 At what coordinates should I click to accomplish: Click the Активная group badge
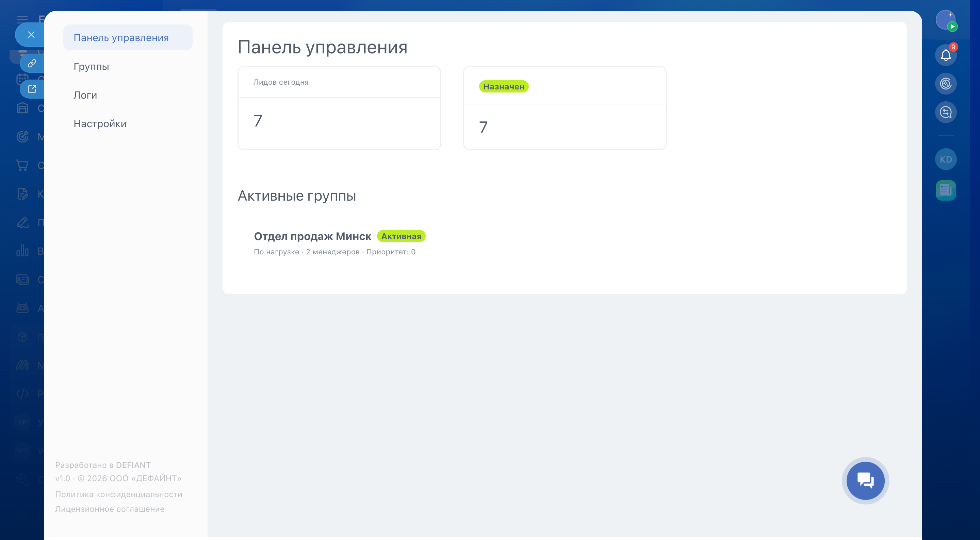pyautogui.click(x=401, y=236)
